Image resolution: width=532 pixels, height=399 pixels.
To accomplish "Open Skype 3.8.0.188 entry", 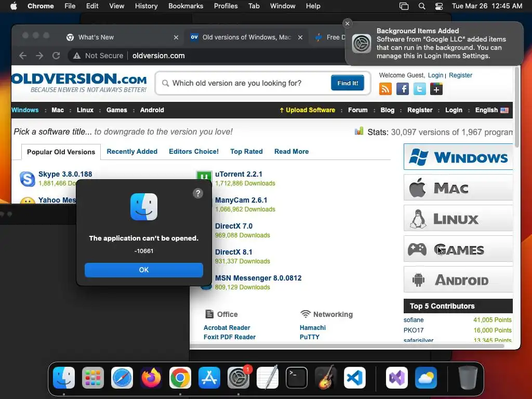I will [65, 174].
